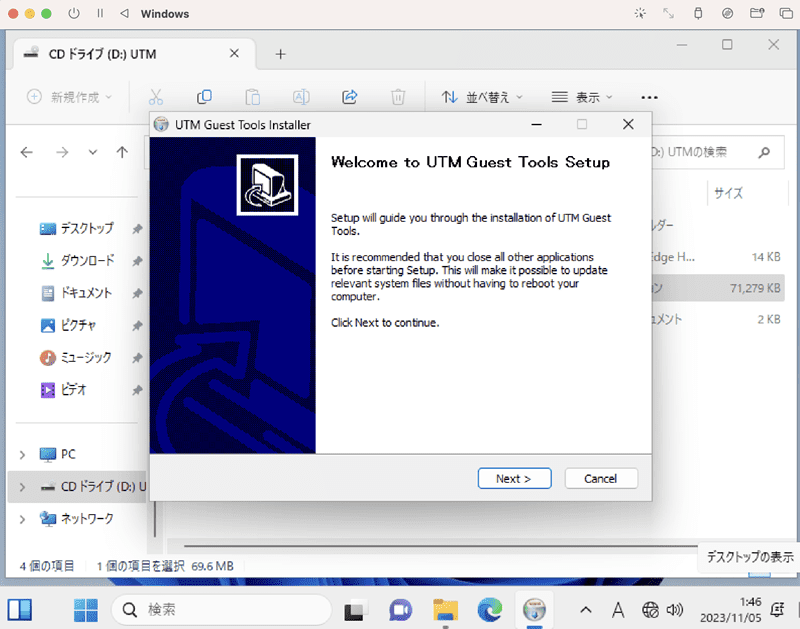
Task: Open the volume speaker icon
Action: point(674,610)
